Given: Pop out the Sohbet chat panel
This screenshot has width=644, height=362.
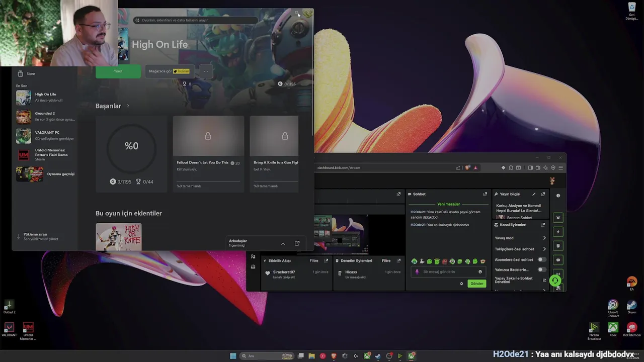Looking at the screenshot, I should (x=485, y=194).
